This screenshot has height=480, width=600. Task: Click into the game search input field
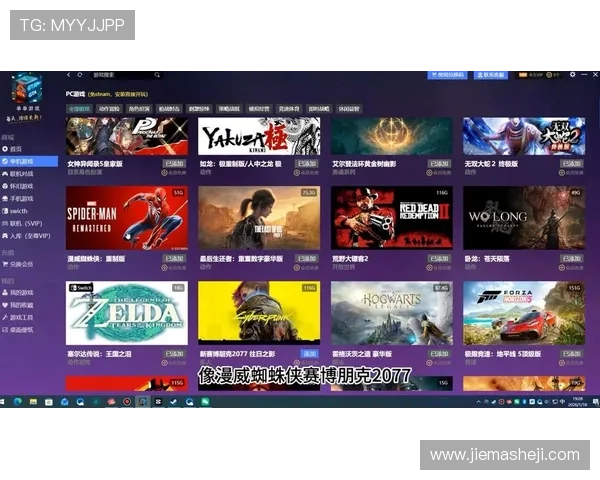tap(120, 75)
